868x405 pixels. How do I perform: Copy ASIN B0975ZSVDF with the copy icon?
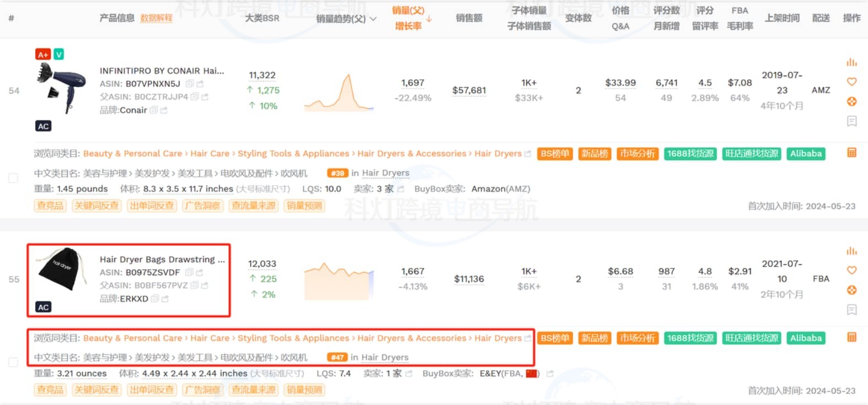click(x=189, y=272)
